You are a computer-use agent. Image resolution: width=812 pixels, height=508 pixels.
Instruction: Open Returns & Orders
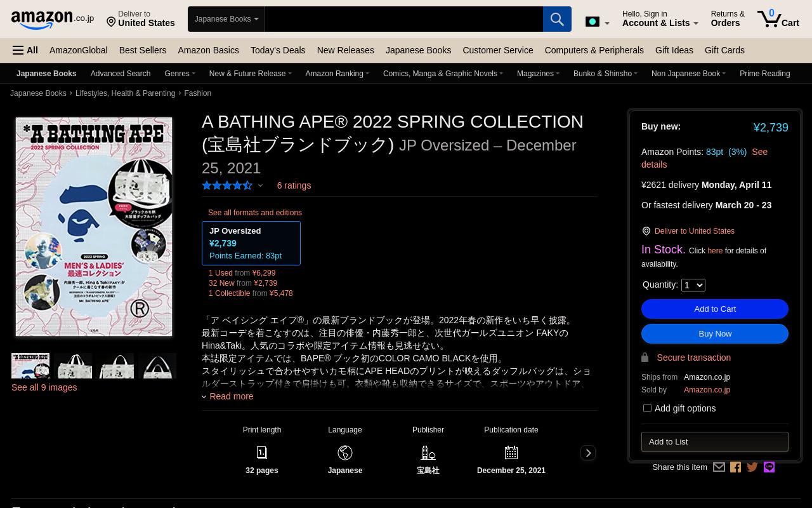[728, 18]
